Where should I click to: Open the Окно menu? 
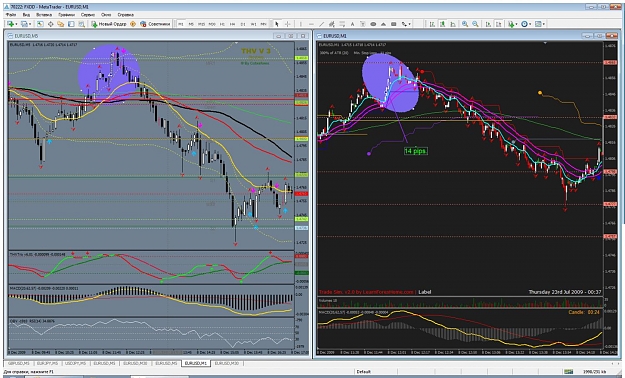pos(106,14)
